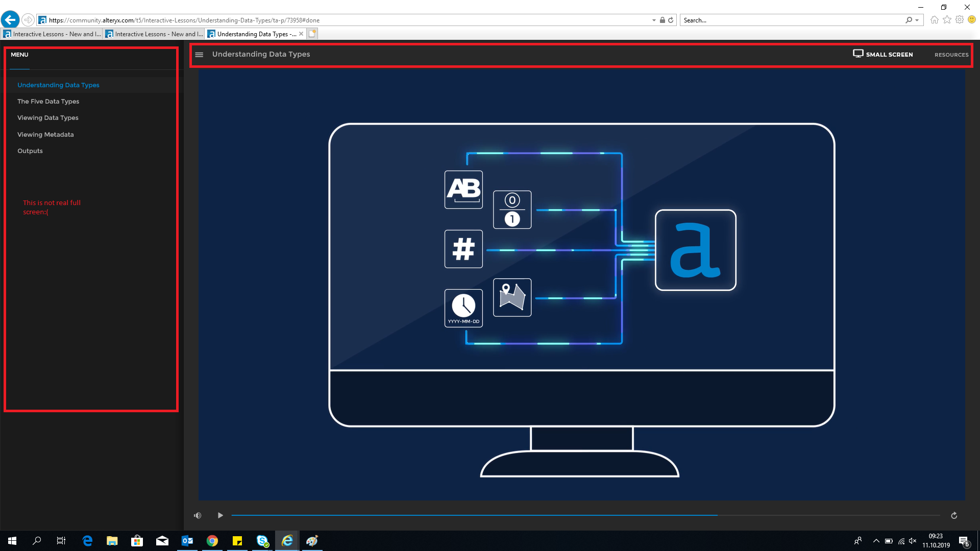The width and height of the screenshot is (980, 551).
Task: Select 'The Five Data Types' lesson link
Action: coord(48,101)
